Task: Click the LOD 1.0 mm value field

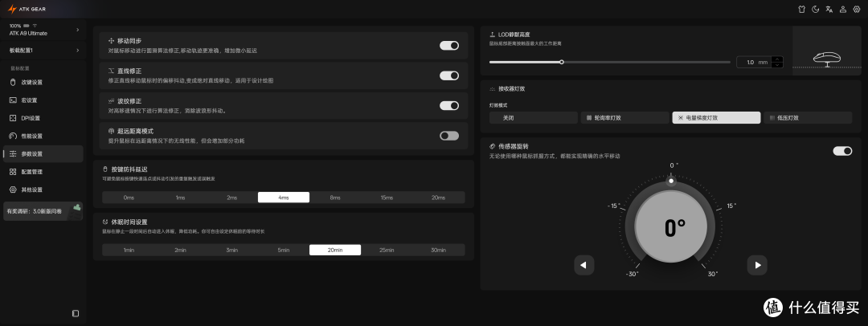Action: click(x=754, y=62)
